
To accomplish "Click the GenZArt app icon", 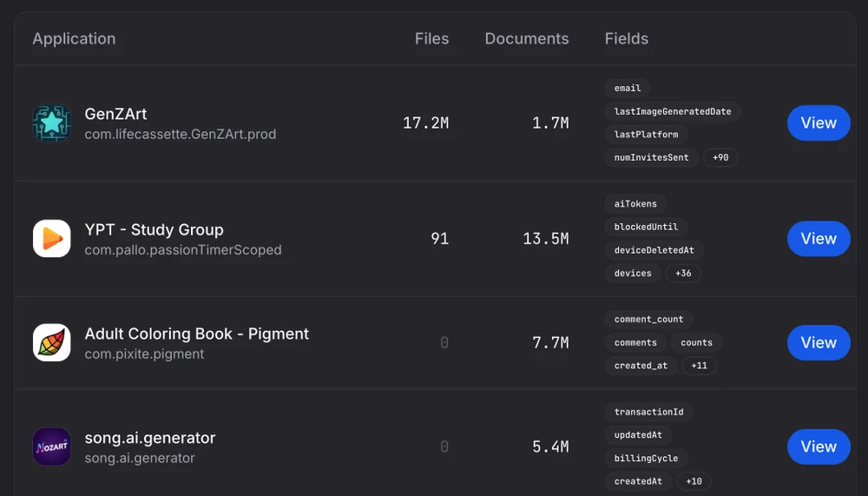I will [51, 123].
